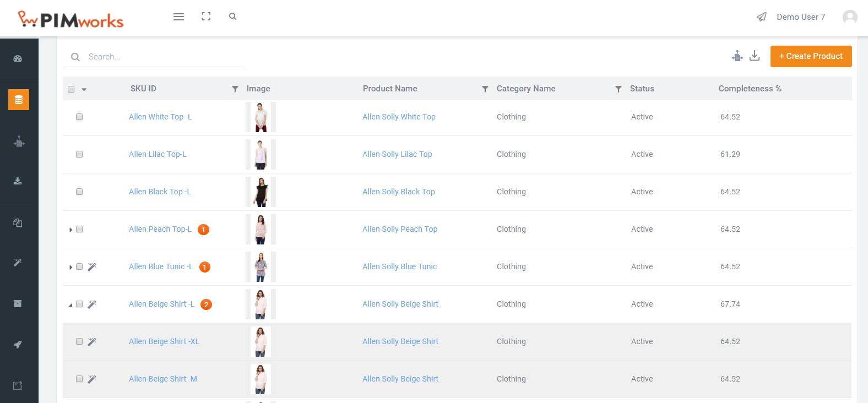The image size is (868, 403).
Task: Click the Allen Black Top thumbnail image
Action: (261, 192)
